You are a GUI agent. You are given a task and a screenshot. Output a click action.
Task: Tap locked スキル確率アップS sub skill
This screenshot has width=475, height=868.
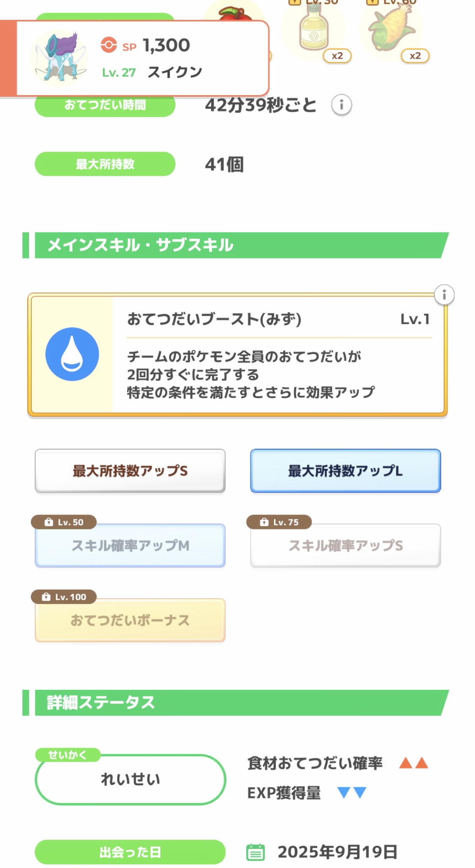345,545
